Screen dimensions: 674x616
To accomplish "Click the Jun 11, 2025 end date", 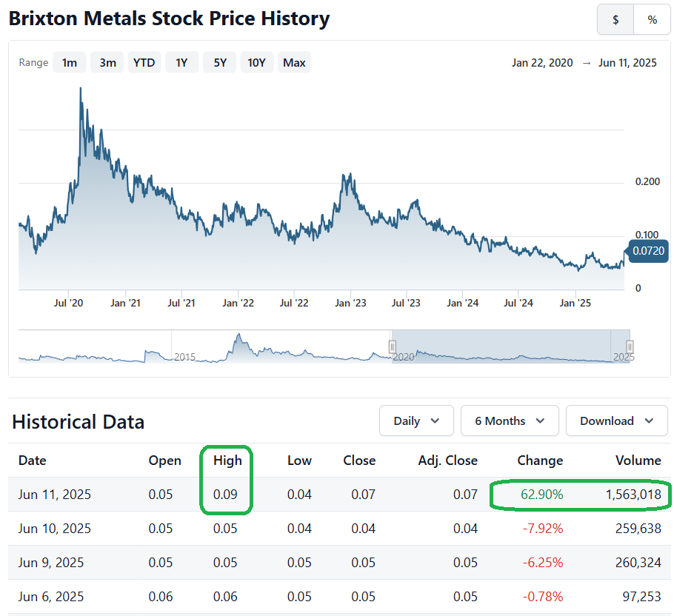I will point(627,63).
